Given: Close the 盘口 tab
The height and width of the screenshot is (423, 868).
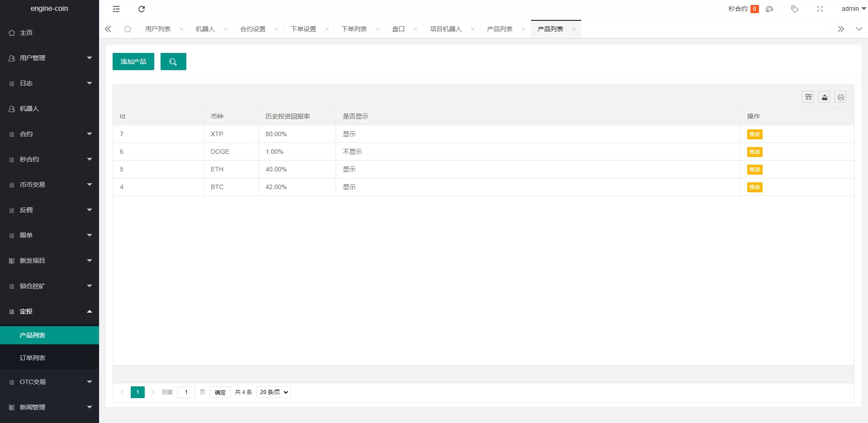Looking at the screenshot, I should (x=416, y=29).
